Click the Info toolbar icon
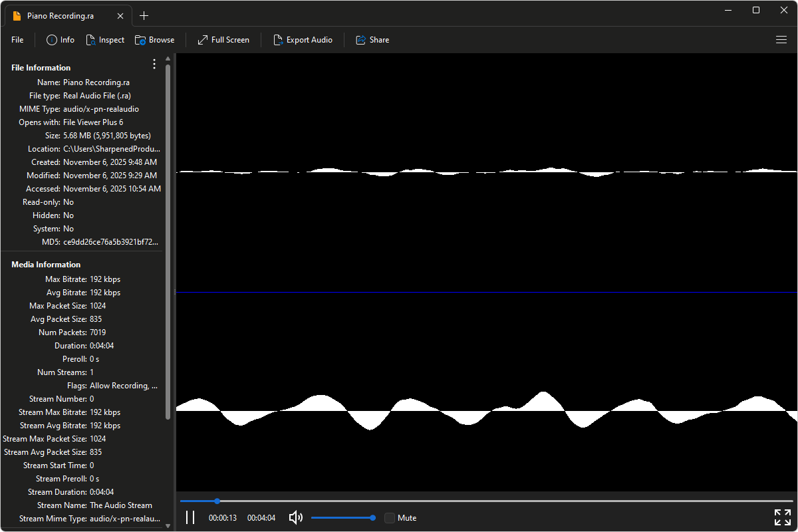 52,40
